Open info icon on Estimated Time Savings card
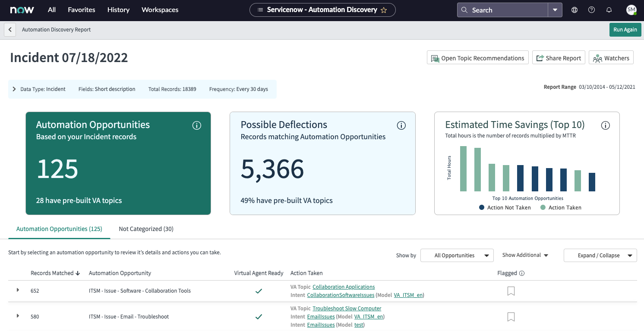Image resolution: width=644 pixels, height=331 pixels. pos(606,125)
